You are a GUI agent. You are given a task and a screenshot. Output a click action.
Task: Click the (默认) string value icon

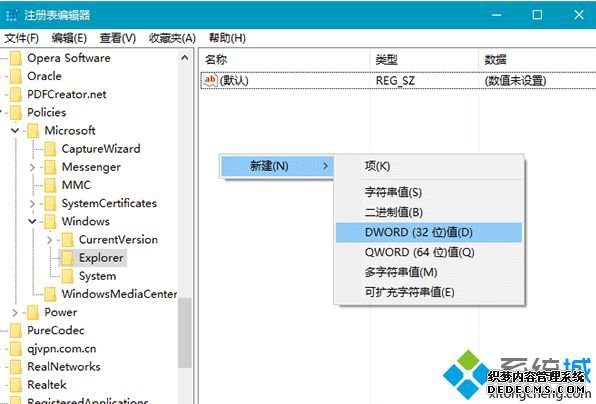pos(210,80)
